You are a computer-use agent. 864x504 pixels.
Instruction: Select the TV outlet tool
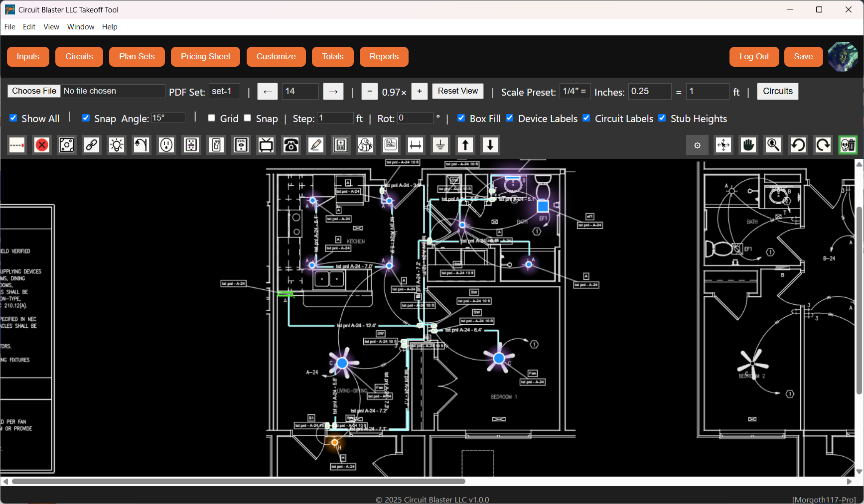tap(266, 145)
